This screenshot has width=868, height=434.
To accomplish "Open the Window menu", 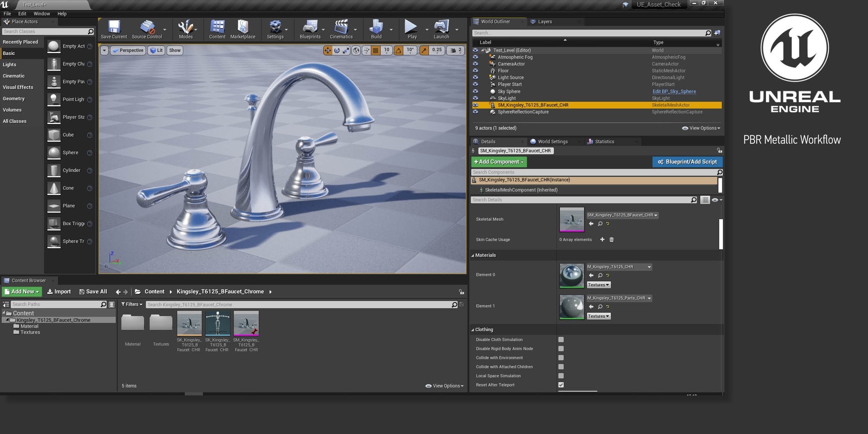I will [x=42, y=14].
